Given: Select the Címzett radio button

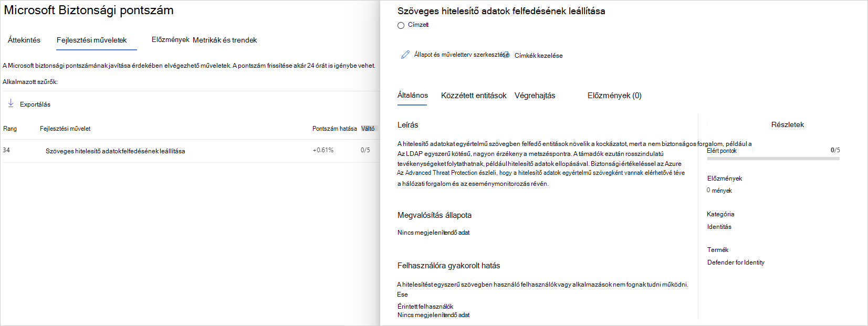Looking at the screenshot, I should pyautogui.click(x=401, y=25).
